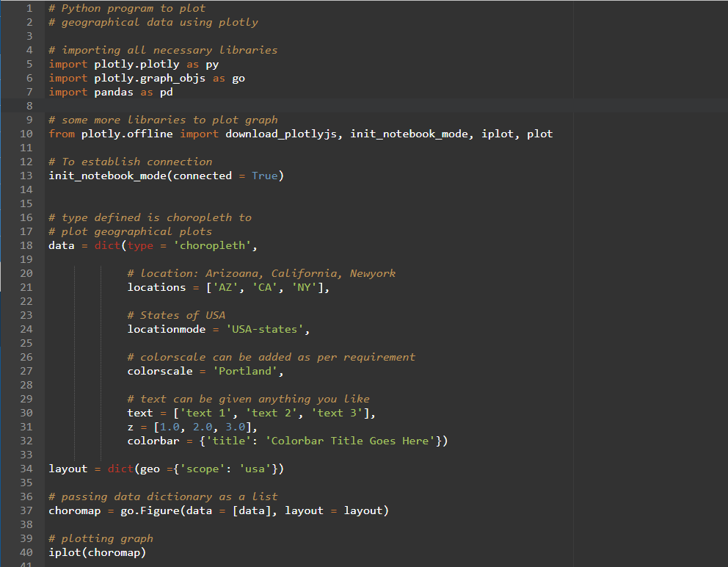Click 'pandas' in the import line

(114, 92)
